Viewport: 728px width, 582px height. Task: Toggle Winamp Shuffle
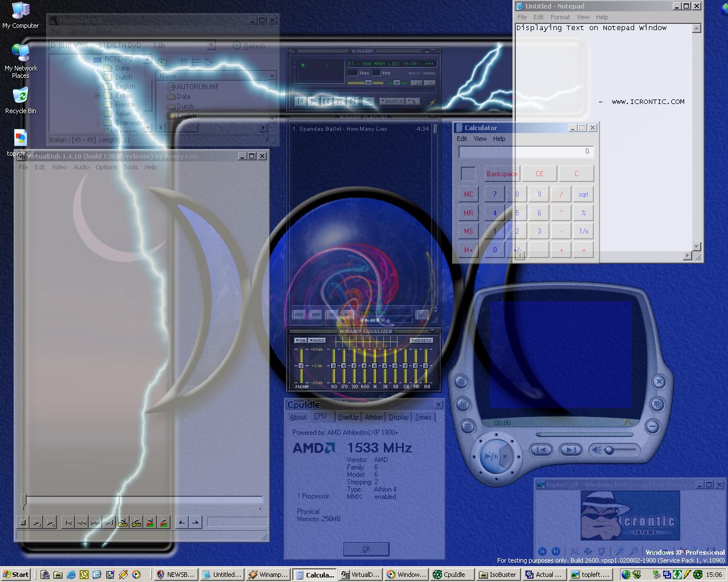392,101
